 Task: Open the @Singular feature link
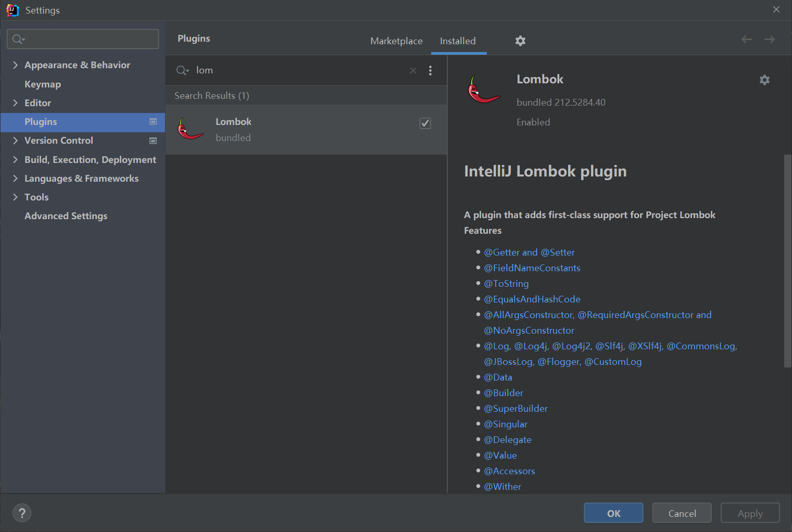click(x=506, y=424)
